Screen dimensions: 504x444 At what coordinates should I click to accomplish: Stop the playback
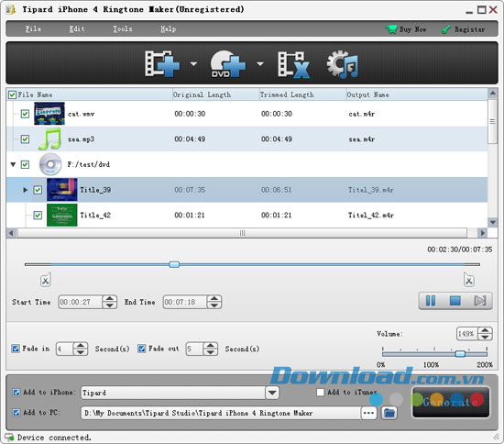tap(455, 301)
